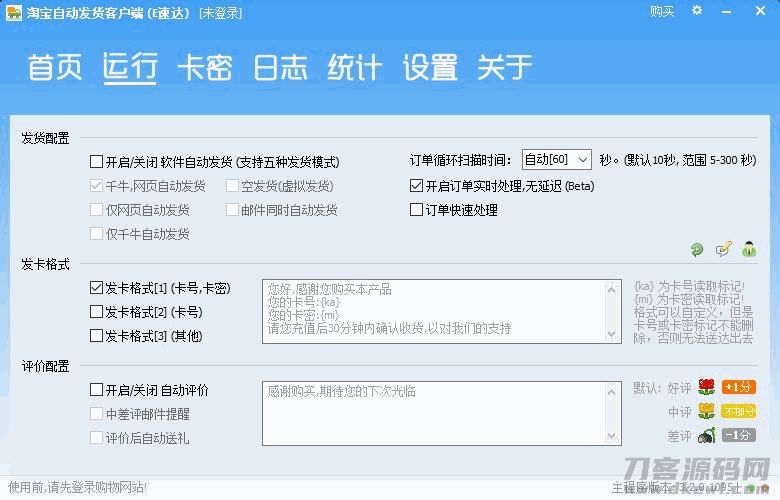Click the edit pencil icon
780x500 pixels.
722,249
